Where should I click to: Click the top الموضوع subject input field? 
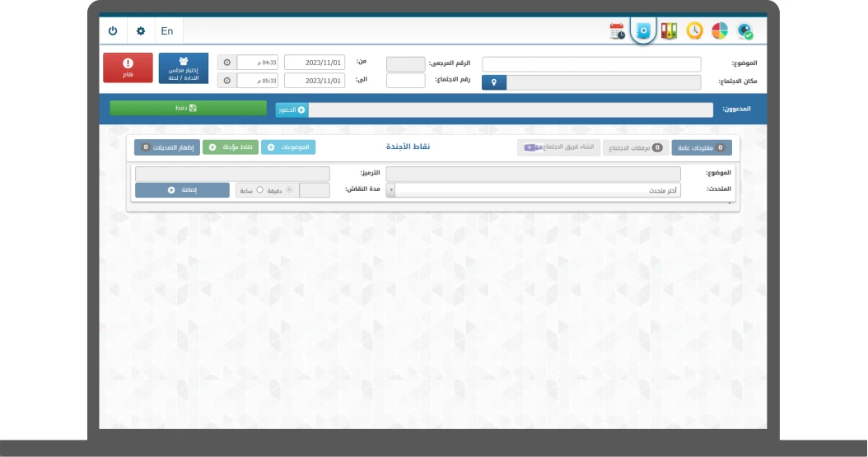591,63
